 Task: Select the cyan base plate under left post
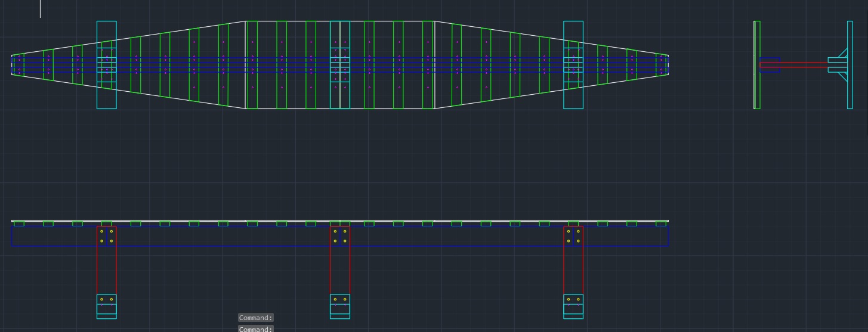point(107,306)
